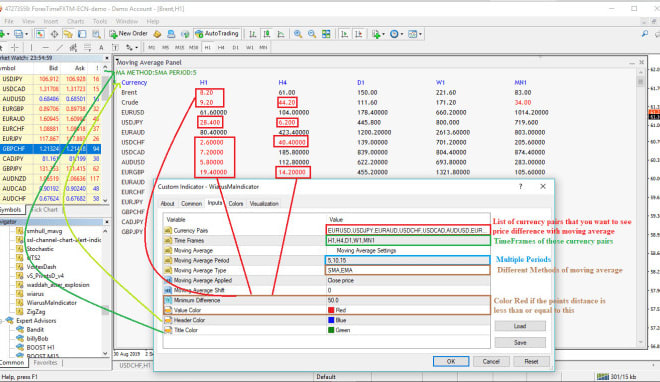This screenshot has height=382, width=660.
Task: Switch the chart to H4 timeframe
Action: click(221, 48)
